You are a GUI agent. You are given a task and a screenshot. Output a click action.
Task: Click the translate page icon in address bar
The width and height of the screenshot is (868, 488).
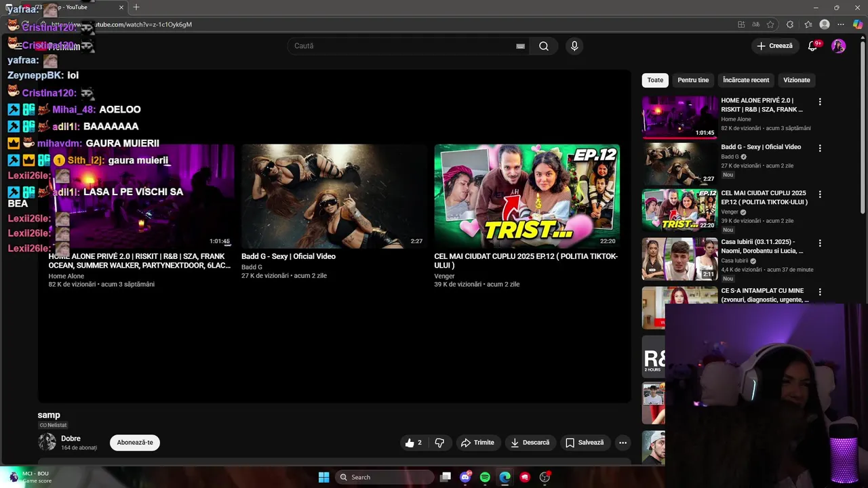[x=756, y=24]
